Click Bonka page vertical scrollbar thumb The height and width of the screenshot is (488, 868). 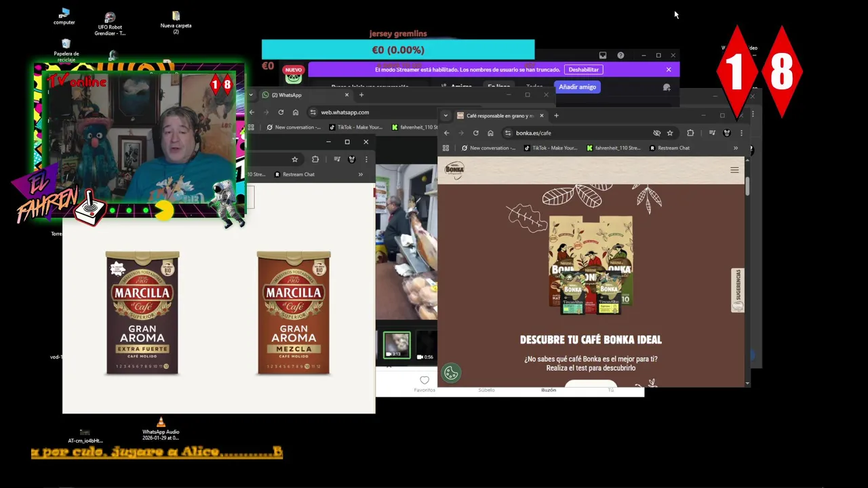pyautogui.click(x=747, y=186)
